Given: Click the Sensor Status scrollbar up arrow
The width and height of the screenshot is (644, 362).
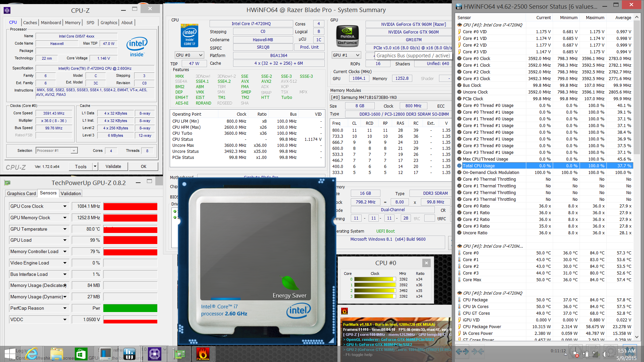Looking at the screenshot, I should tap(637, 17).
